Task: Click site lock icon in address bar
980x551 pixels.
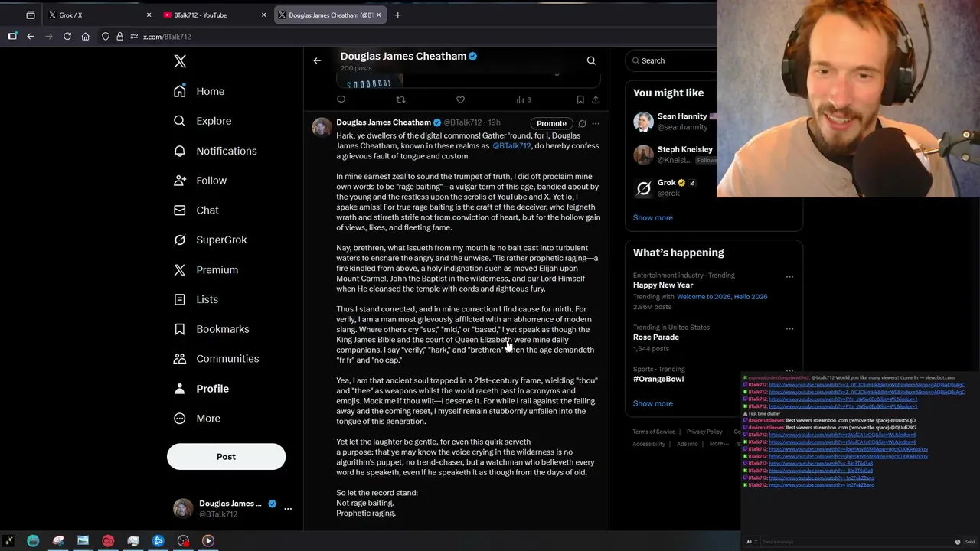Action: (119, 37)
